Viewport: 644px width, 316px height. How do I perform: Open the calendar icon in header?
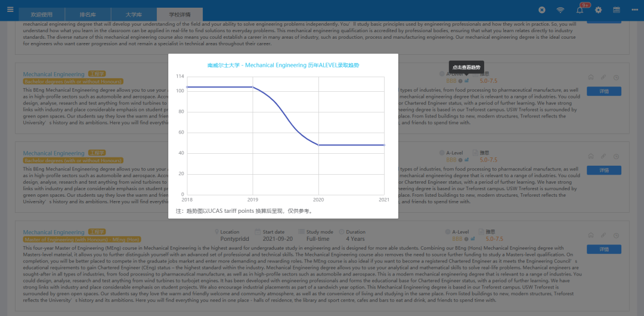pos(617,10)
